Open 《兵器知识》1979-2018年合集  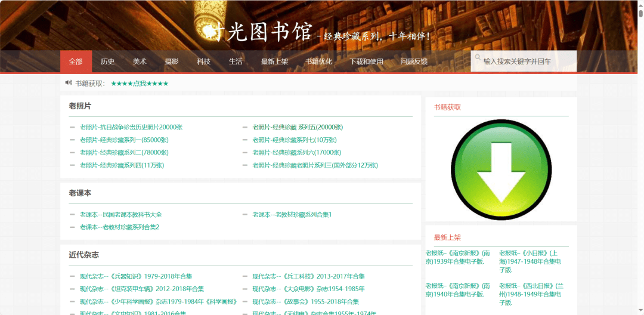tap(136, 276)
